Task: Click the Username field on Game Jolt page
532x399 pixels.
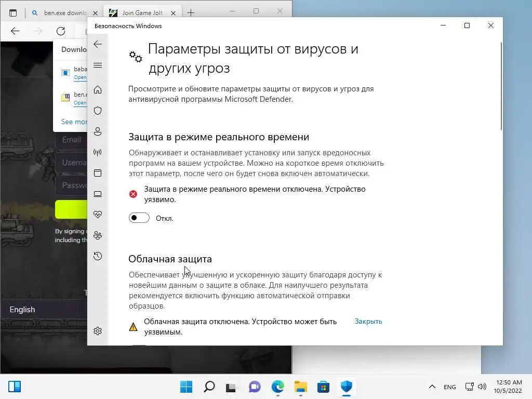Action: click(71, 163)
